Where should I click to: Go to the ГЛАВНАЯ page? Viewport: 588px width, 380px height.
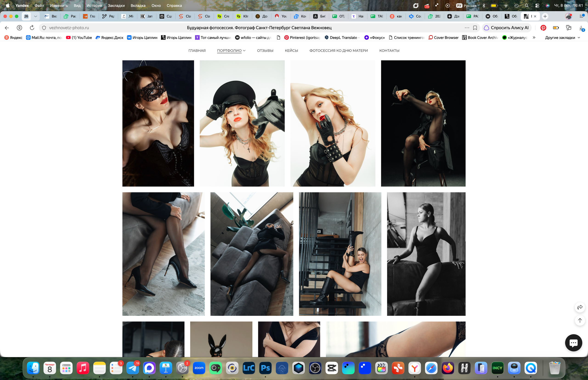[x=197, y=51]
